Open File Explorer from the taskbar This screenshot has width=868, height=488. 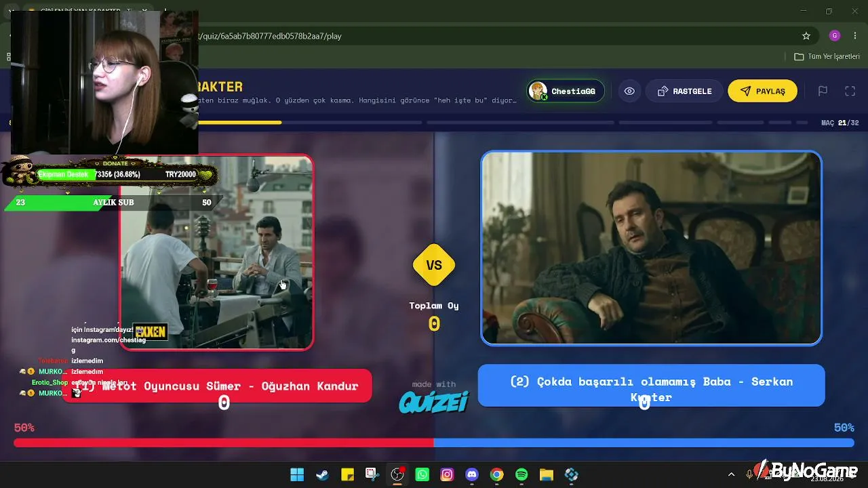tap(547, 474)
